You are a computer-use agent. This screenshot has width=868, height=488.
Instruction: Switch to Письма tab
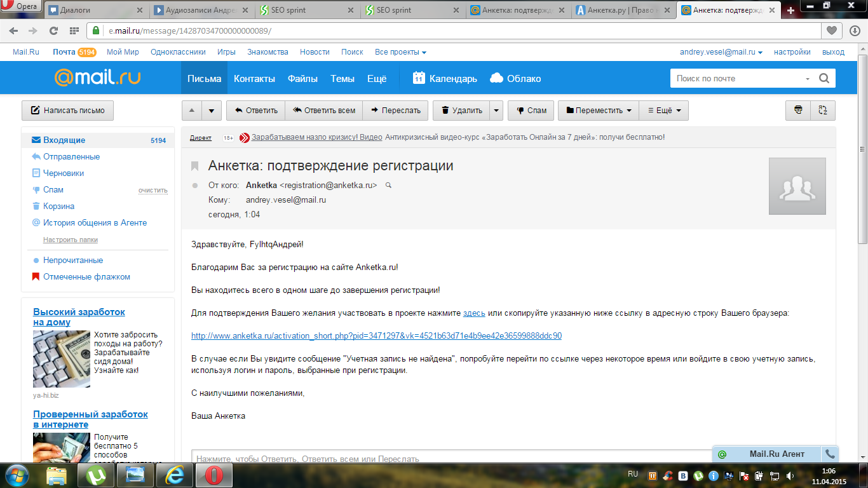pos(204,79)
